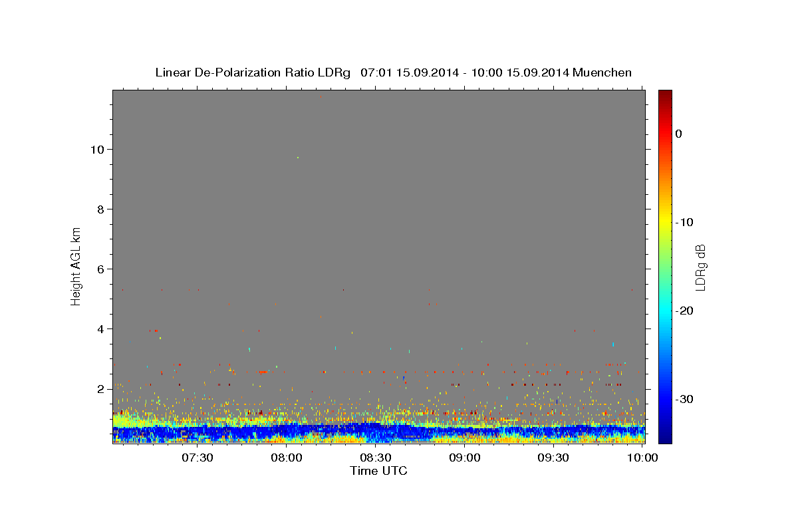Click the plot title "Linear De-Polarization Ratio LDRg"

[253, 72]
